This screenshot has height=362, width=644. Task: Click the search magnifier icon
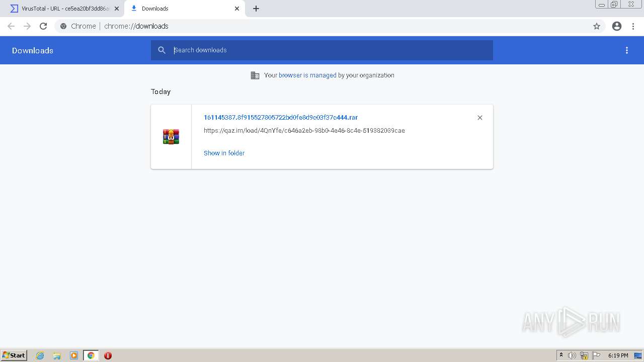point(162,50)
